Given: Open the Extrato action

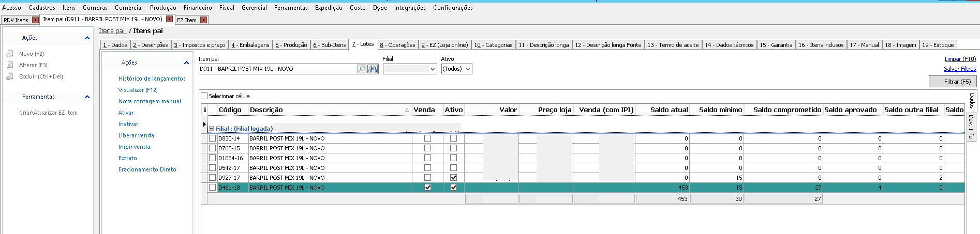Looking at the screenshot, I should coord(128,158).
